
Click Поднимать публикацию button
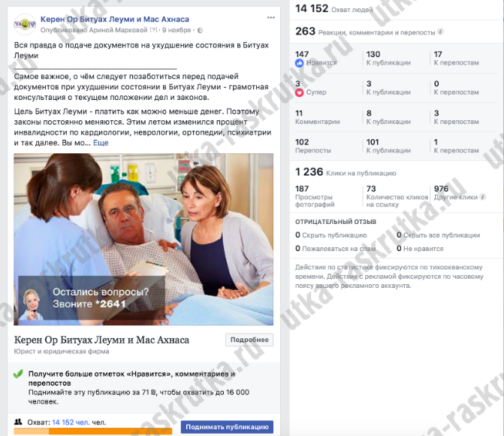227,427
